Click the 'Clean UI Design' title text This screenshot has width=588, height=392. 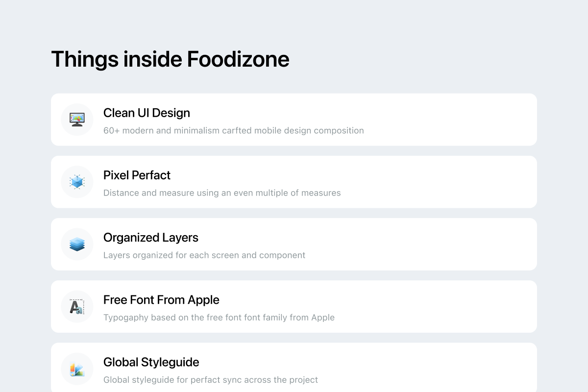click(147, 113)
